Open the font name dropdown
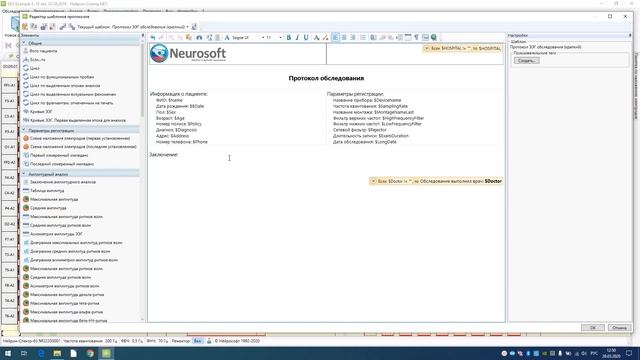The height and width of the screenshot is (360, 640). pos(263,38)
